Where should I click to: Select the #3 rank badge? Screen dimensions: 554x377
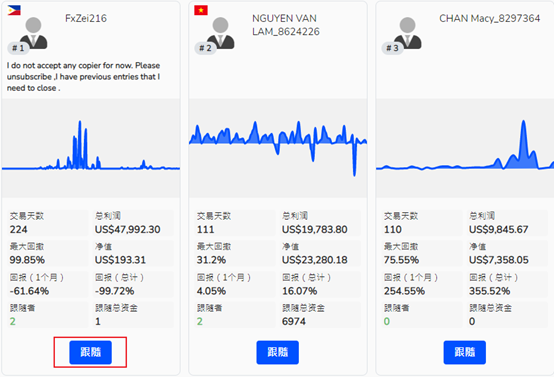click(392, 48)
